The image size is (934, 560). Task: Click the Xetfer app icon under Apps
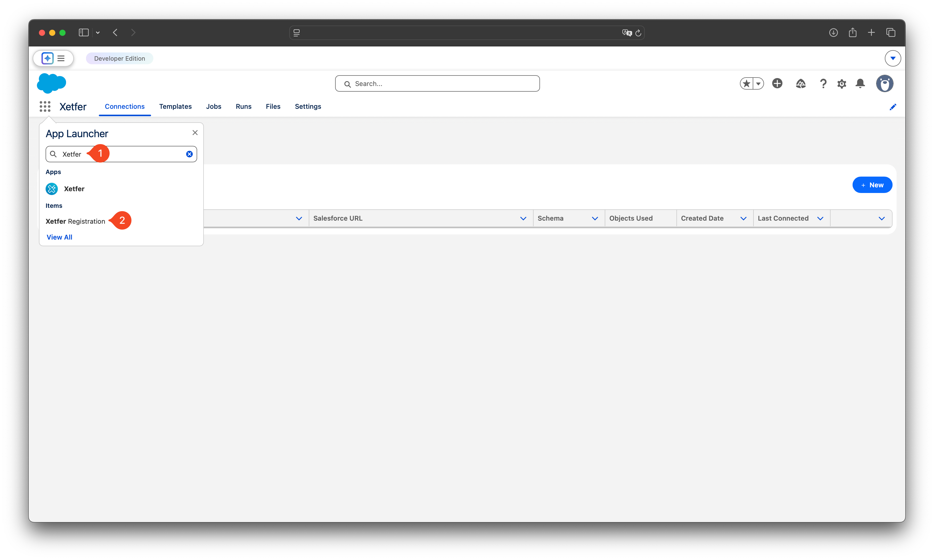(x=52, y=189)
